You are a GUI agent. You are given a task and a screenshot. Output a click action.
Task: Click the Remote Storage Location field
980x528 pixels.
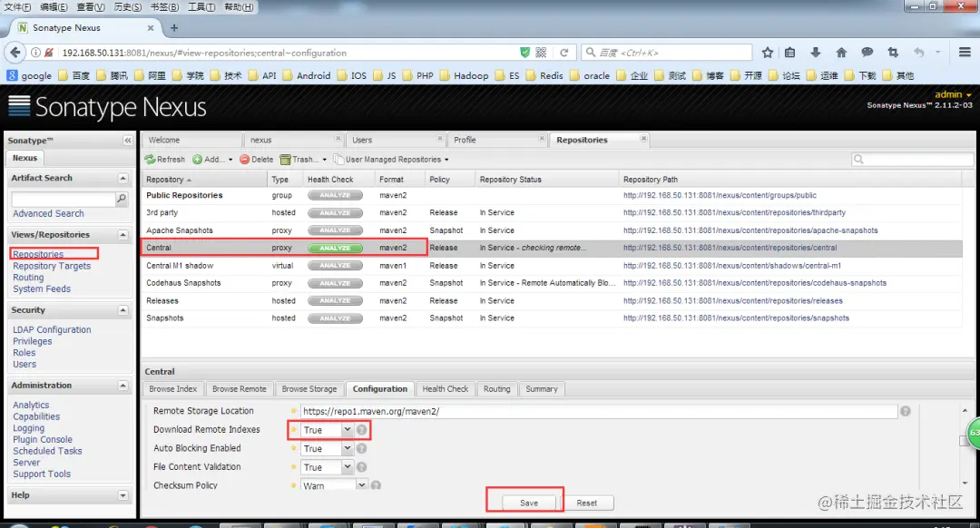(599, 411)
